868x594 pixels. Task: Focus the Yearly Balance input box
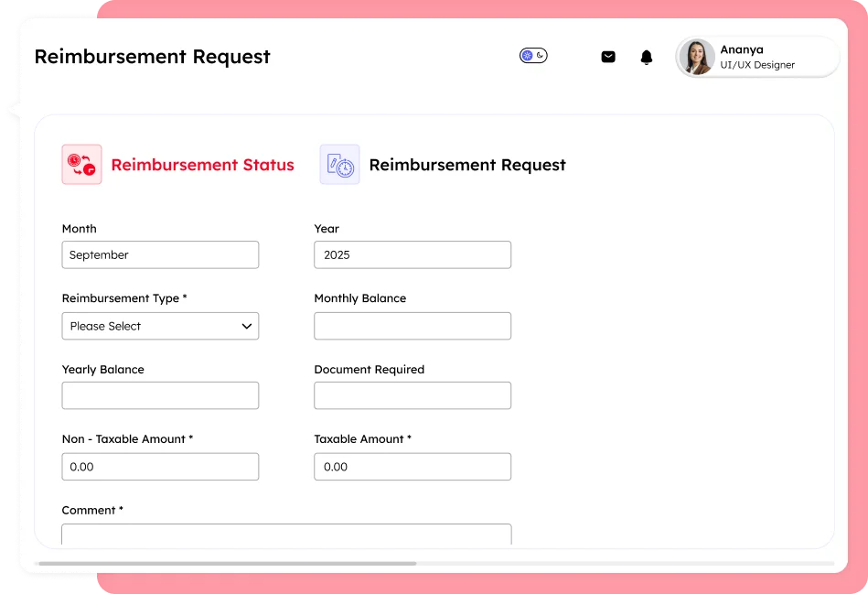coord(160,395)
